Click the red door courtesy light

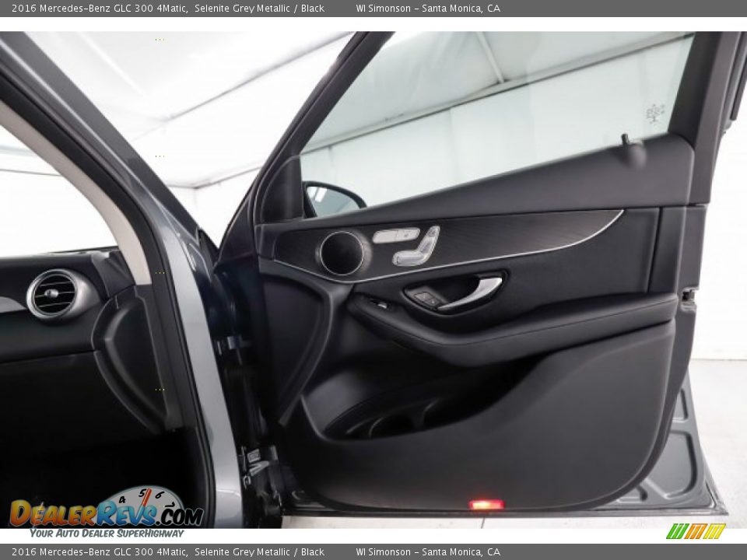pos(486,505)
